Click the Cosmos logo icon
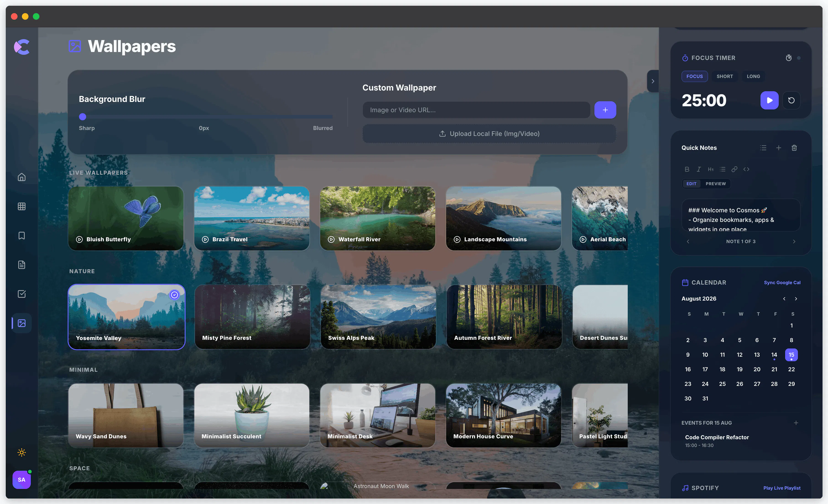This screenshot has width=828, height=504. [22, 47]
